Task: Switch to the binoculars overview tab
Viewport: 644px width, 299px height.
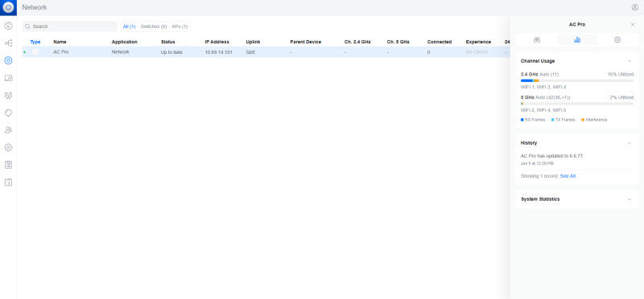Action: point(537,39)
